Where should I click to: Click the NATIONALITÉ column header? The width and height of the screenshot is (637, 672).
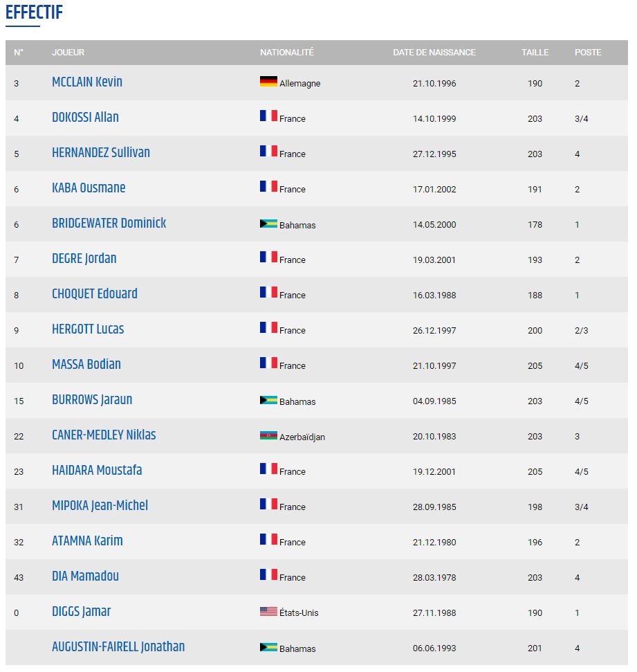pyautogui.click(x=287, y=53)
